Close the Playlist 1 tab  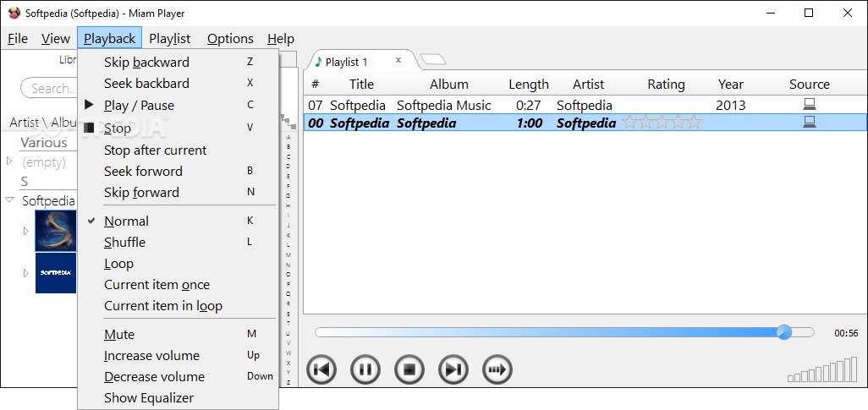click(x=398, y=60)
